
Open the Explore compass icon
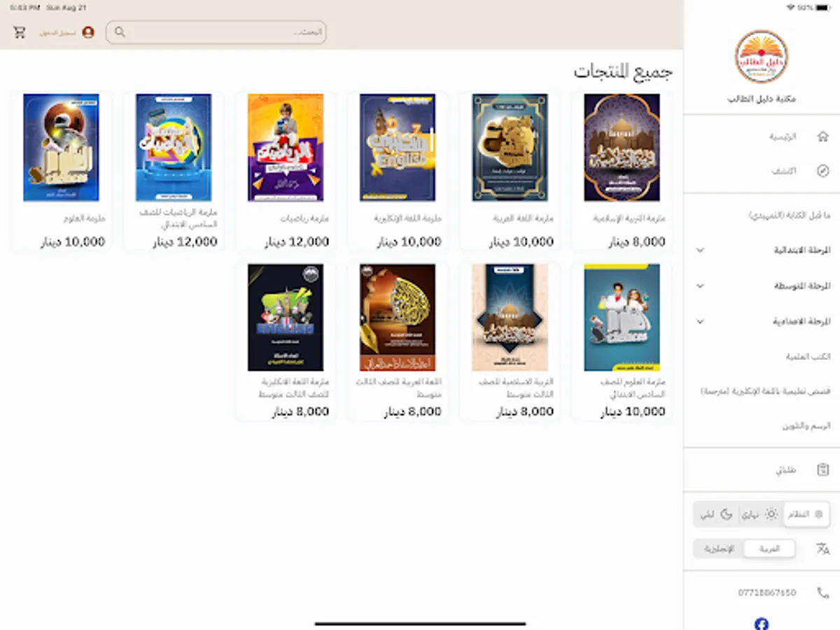coord(822,171)
